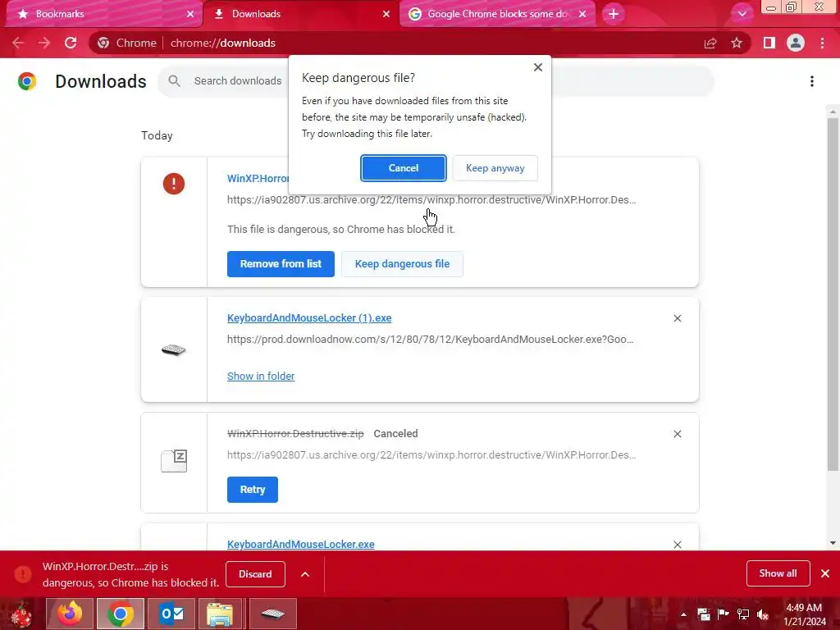
Task: Open Firefox from the taskbar
Action: coord(70,614)
